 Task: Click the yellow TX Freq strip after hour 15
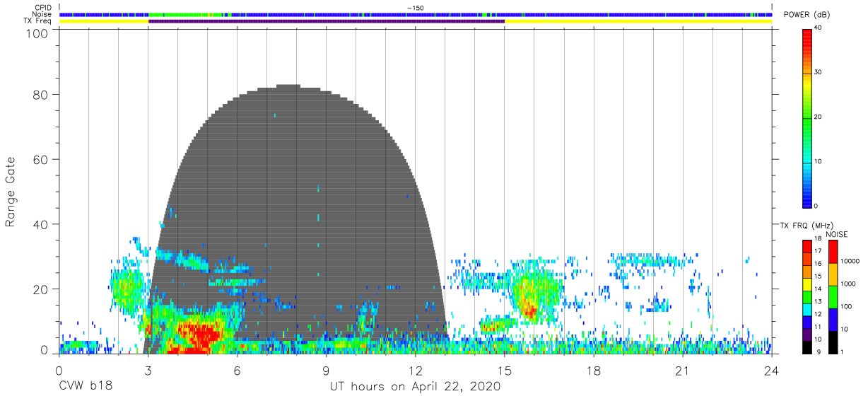coord(638,21)
